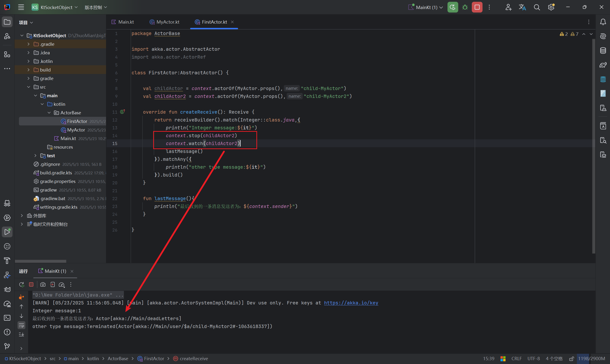This screenshot has width=610, height=364.
Task: Open the translate plugin icon
Action: 523,7
